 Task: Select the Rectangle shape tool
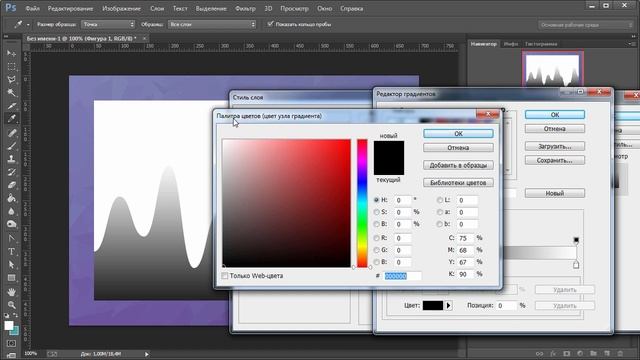11,278
